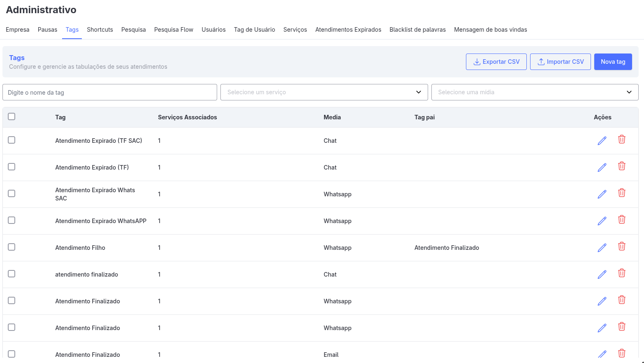
Task: Click trash icon for Atendimento Expirado WhatsAPP
Action: [621, 220]
